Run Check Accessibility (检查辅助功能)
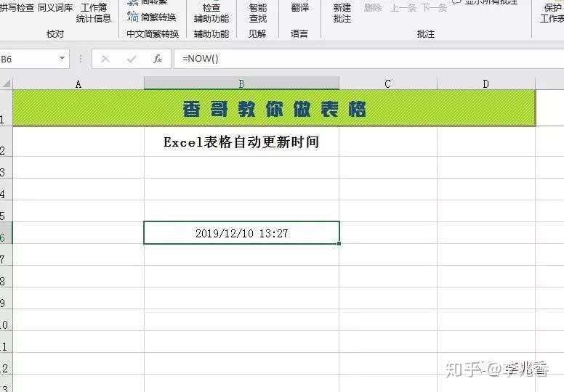 (211, 13)
